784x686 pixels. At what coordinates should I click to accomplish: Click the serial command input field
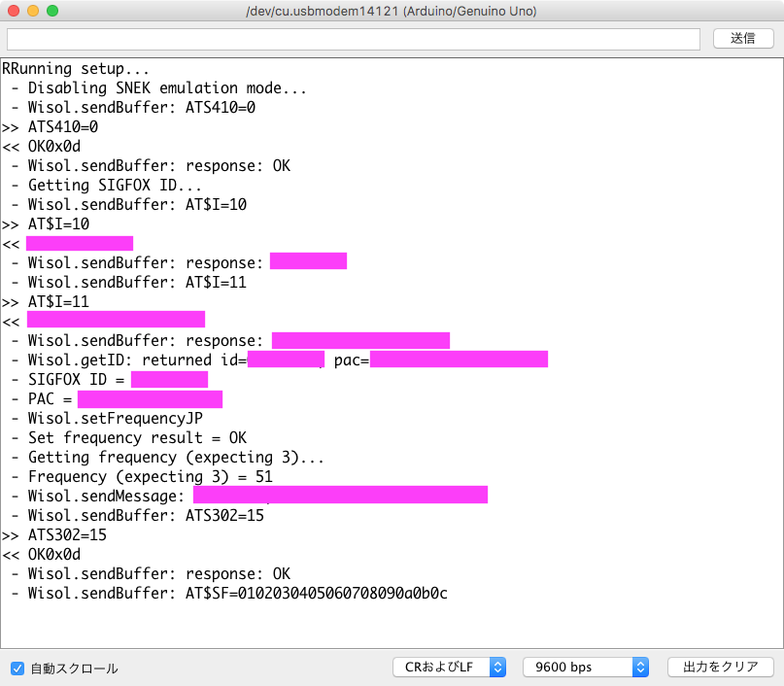coord(353,39)
